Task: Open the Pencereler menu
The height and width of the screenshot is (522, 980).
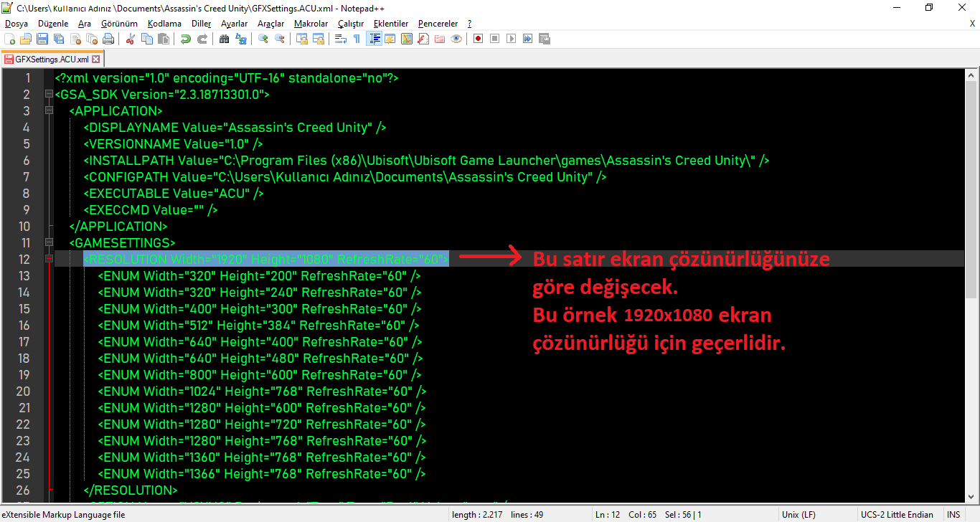Action: (438, 24)
